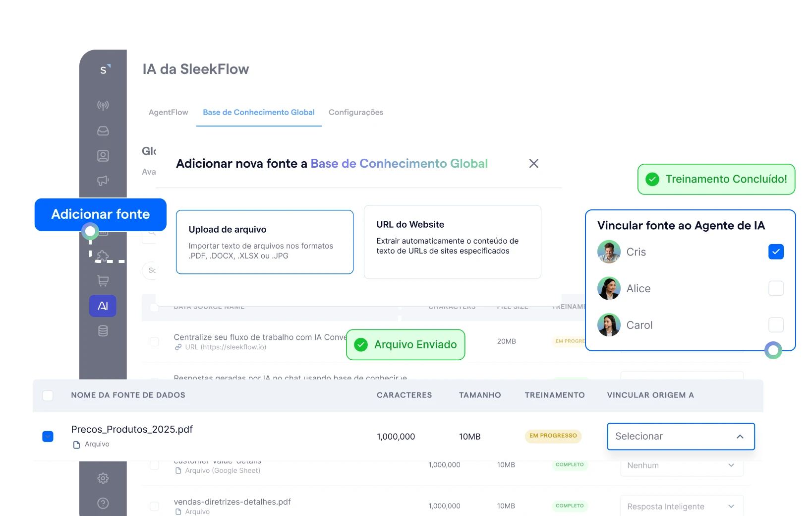Open the Integrations puzzle icon in sidebar

103,256
